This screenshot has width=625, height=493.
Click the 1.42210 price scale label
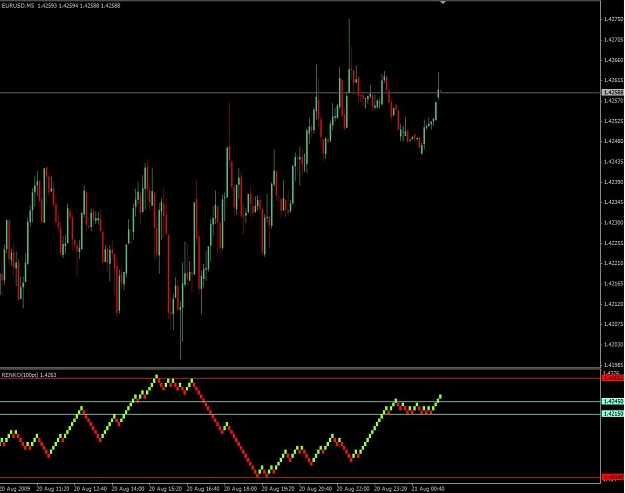point(613,263)
